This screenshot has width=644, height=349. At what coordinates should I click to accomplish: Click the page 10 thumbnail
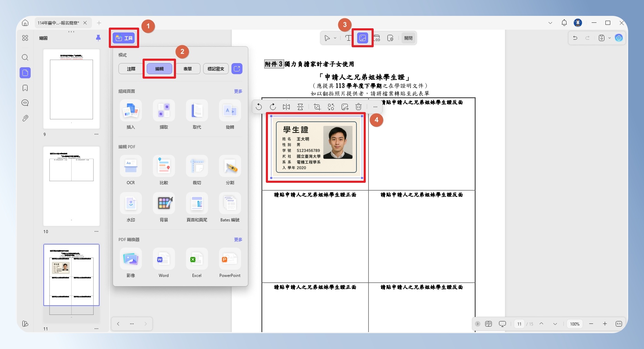(x=72, y=186)
